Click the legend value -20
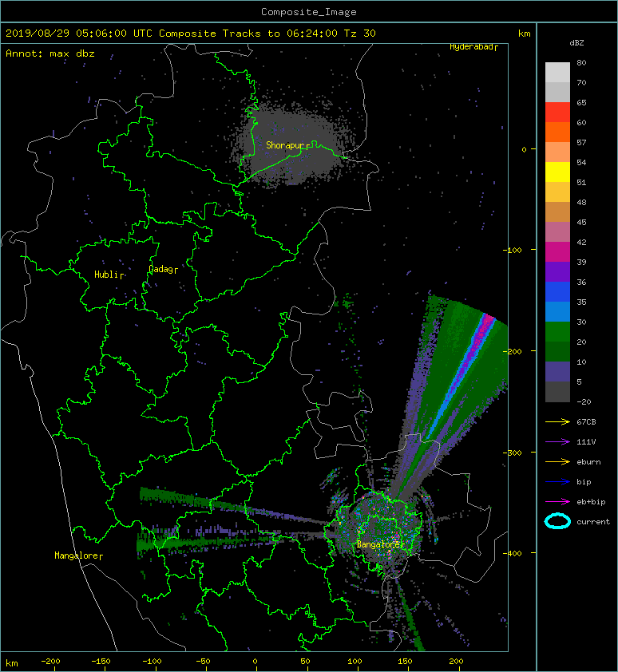This screenshot has height=672, width=618. point(584,402)
